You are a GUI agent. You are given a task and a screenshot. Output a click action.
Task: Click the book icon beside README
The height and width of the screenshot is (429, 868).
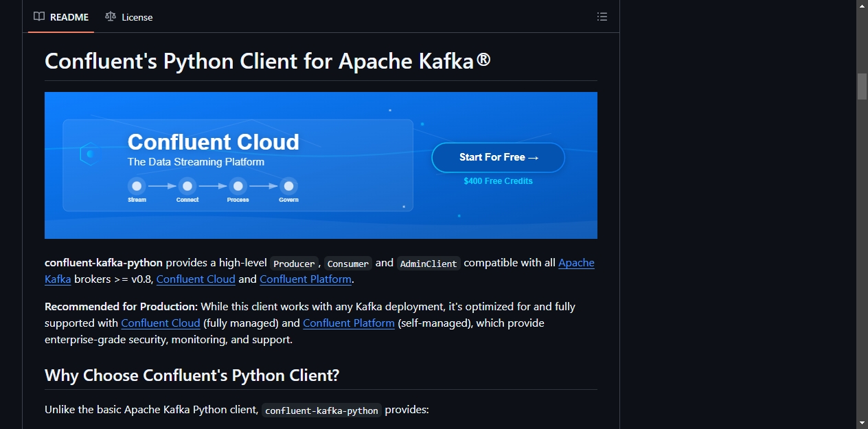point(39,16)
